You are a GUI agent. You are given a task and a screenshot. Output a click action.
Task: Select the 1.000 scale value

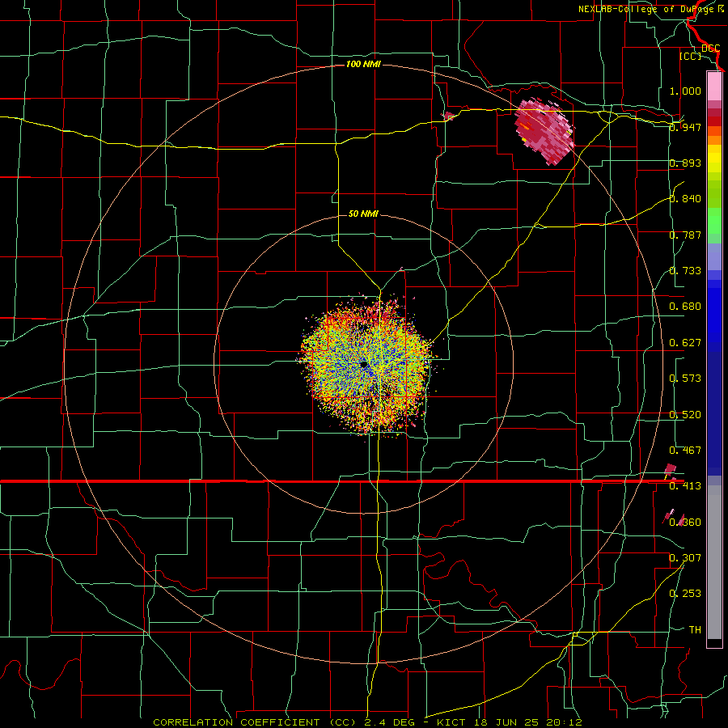(x=685, y=91)
